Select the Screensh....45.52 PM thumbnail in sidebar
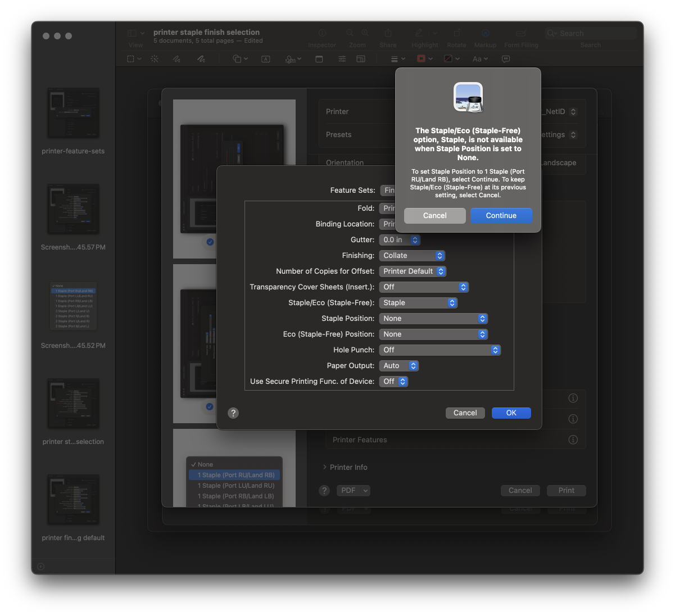Image resolution: width=675 pixels, height=616 pixels. pos(73,306)
